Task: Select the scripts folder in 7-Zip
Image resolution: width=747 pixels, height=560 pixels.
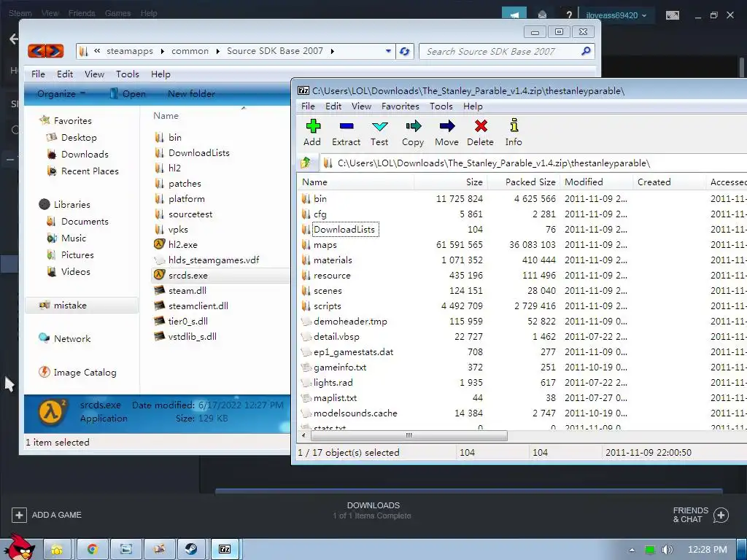Action: (327, 306)
